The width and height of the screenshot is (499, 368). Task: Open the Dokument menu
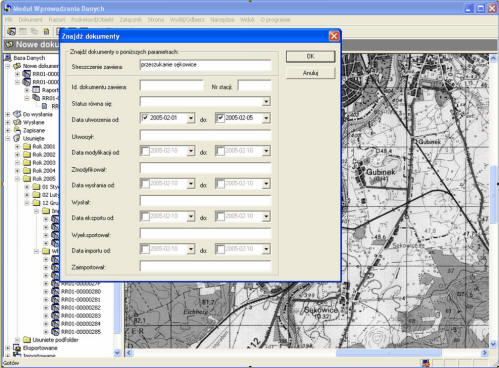tap(30, 20)
